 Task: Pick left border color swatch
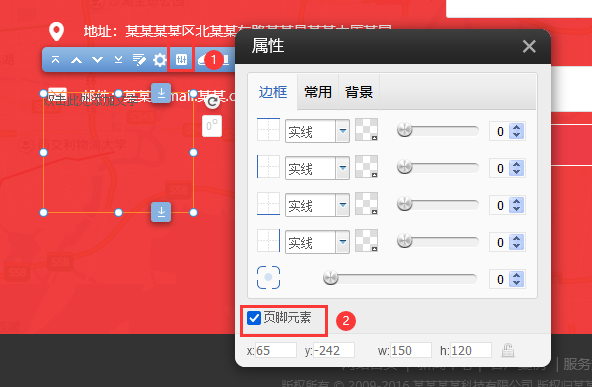point(366,167)
